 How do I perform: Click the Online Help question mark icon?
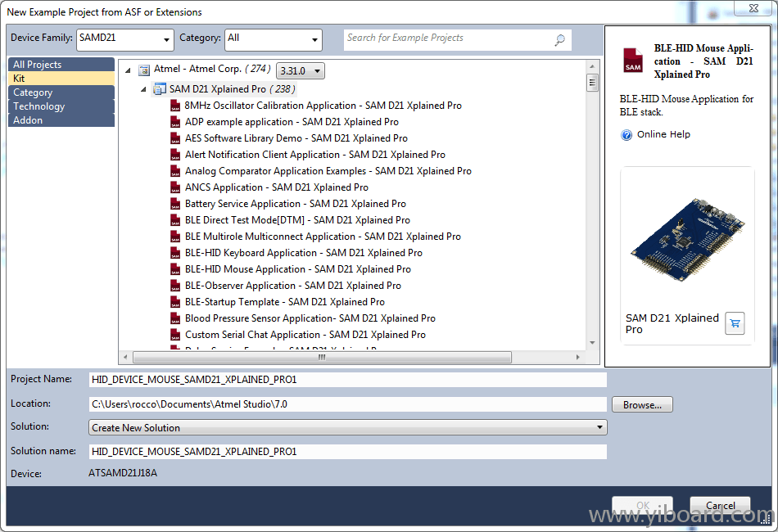click(626, 135)
